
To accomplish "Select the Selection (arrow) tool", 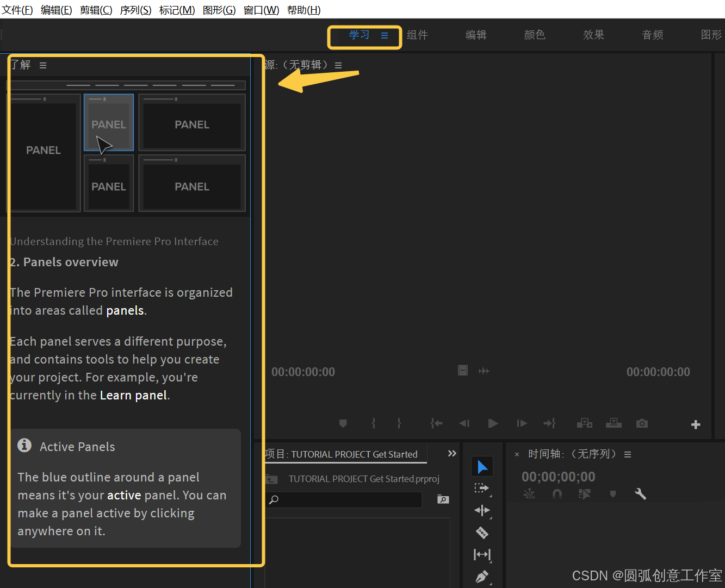I will tap(482, 466).
